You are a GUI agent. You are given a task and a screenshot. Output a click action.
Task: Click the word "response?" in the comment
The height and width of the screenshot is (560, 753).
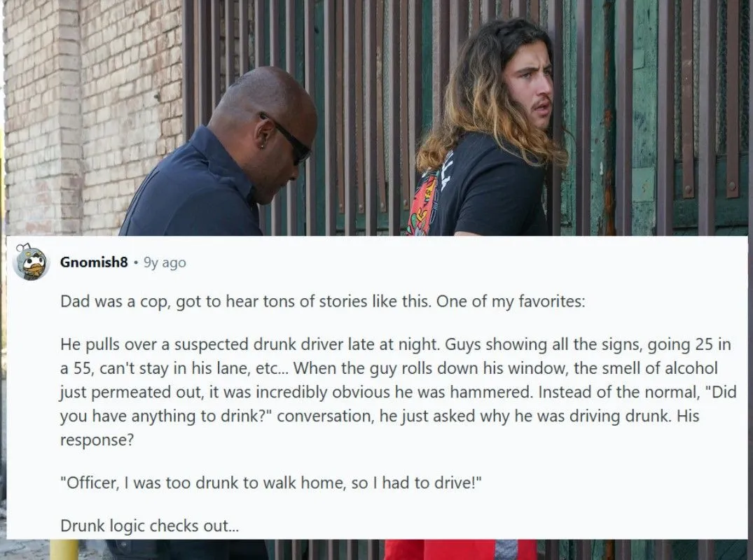pos(97,440)
